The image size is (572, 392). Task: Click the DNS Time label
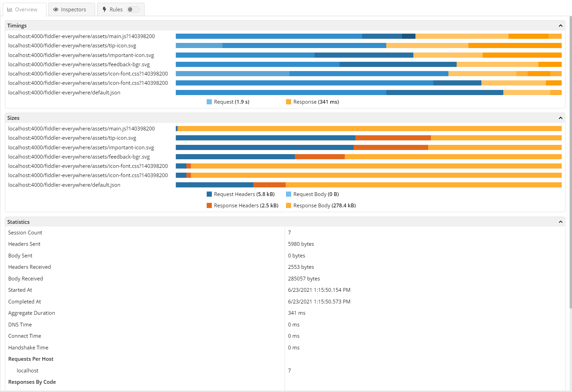20,325
